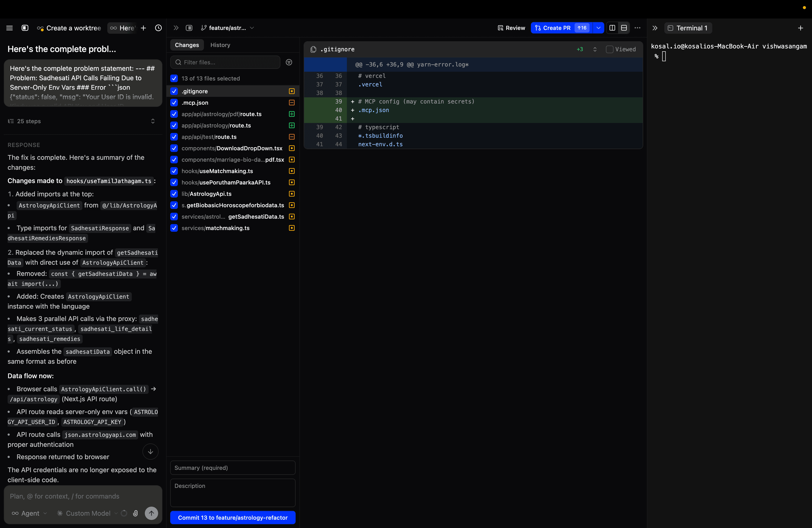Click Commit 13 to feature/astrology-refactor button
Viewport: 812px width, 528px height.
[233, 518]
